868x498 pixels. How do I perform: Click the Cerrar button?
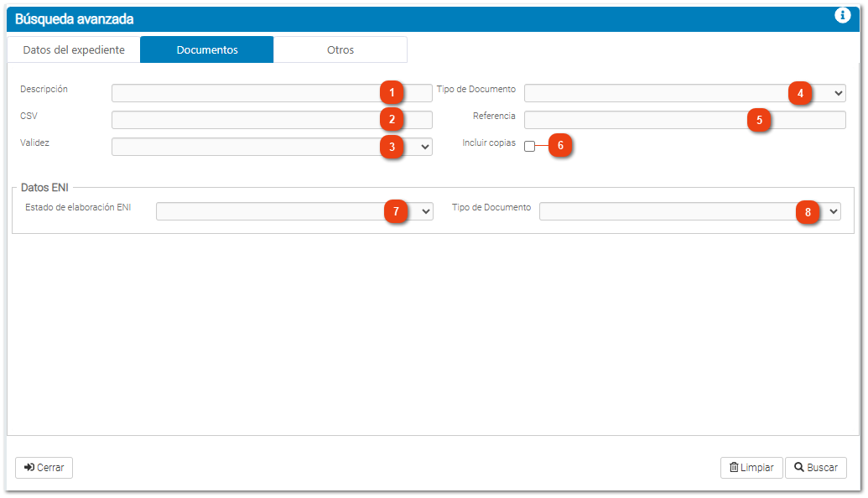(x=44, y=468)
